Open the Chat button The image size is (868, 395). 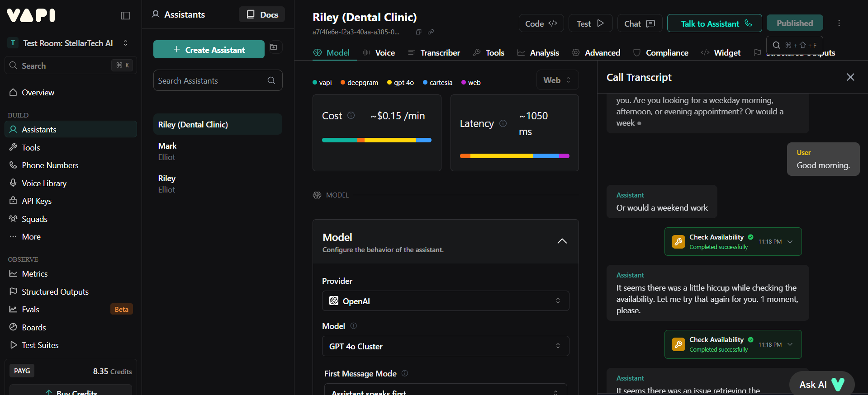point(640,23)
